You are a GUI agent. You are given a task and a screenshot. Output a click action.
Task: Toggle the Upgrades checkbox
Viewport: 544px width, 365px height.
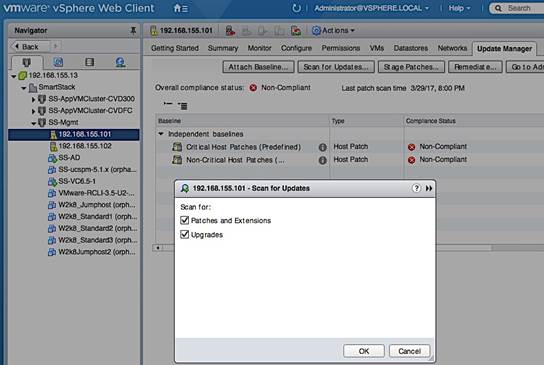185,235
